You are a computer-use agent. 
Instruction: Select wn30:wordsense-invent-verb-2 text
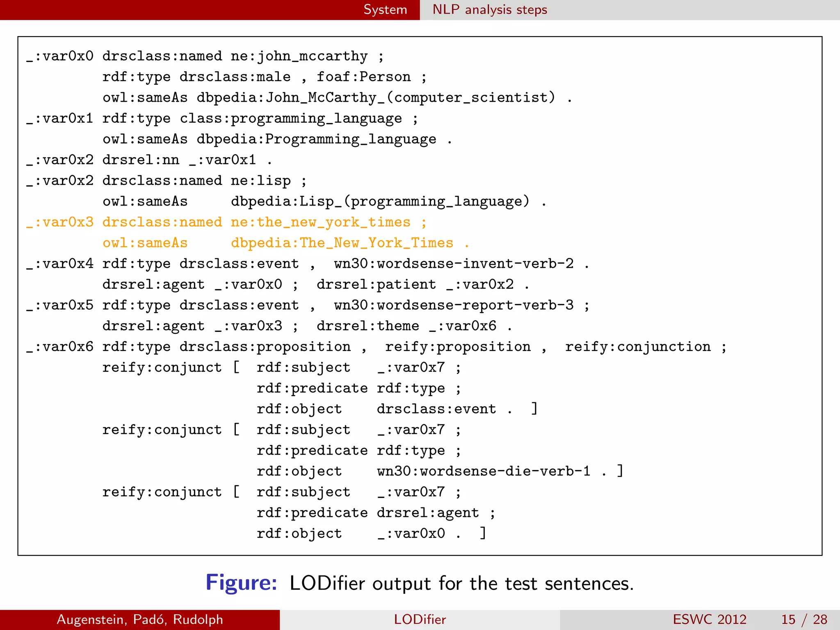coord(454,264)
